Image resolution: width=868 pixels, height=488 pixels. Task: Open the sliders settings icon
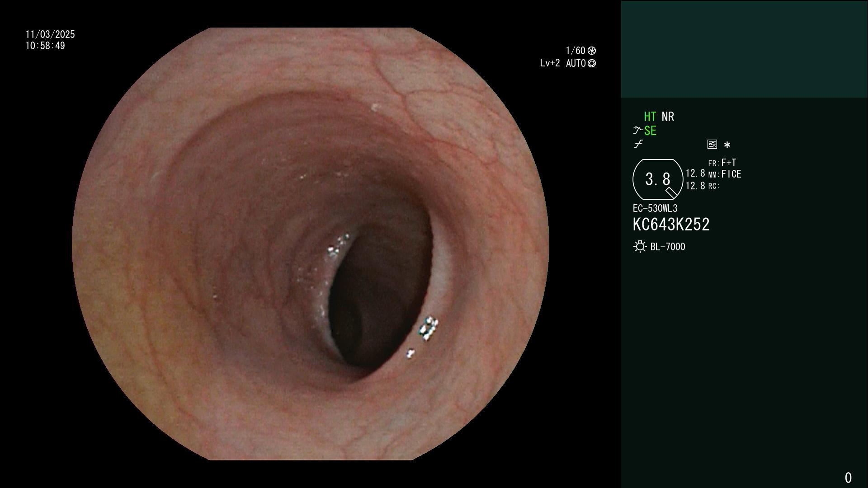pos(712,145)
